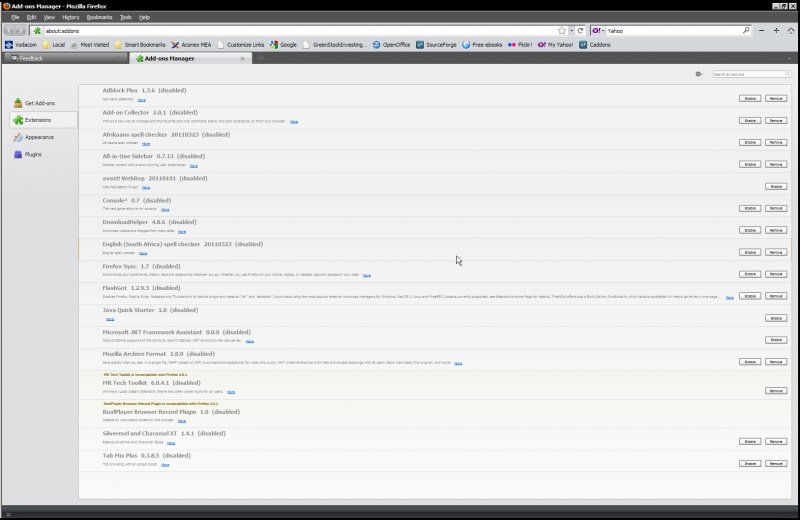Open the View menu

click(x=49, y=17)
